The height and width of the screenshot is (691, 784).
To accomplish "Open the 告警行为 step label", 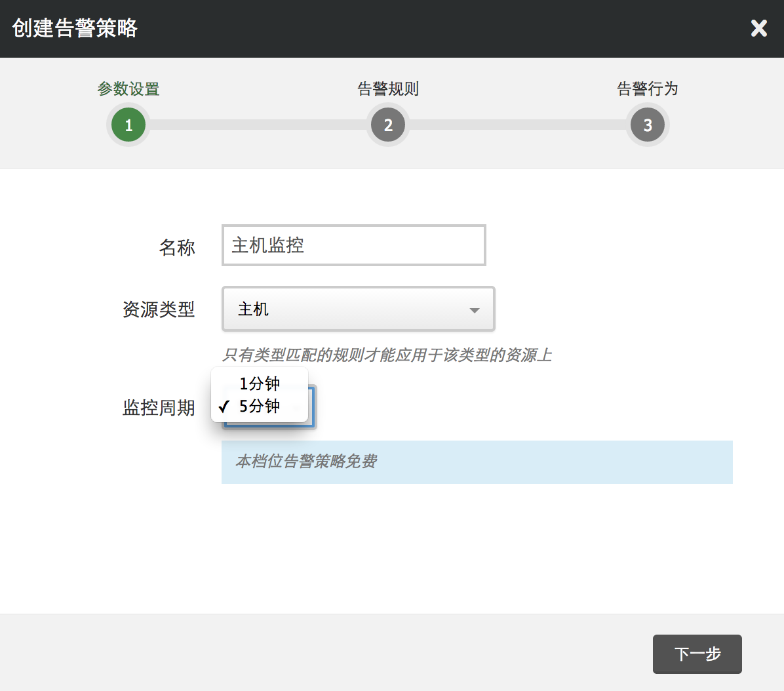I will pos(648,89).
